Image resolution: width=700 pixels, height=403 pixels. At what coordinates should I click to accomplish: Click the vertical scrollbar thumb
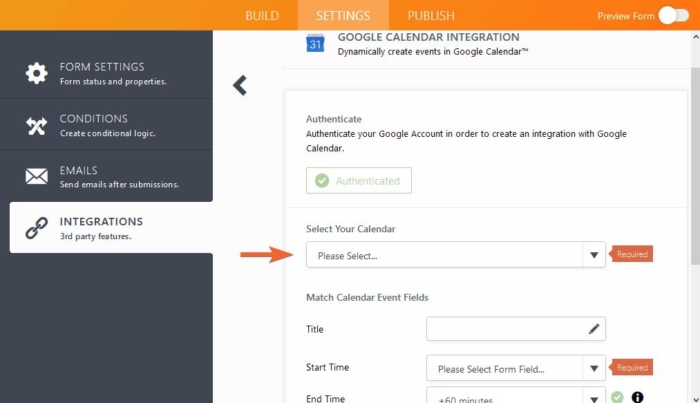(x=695, y=166)
